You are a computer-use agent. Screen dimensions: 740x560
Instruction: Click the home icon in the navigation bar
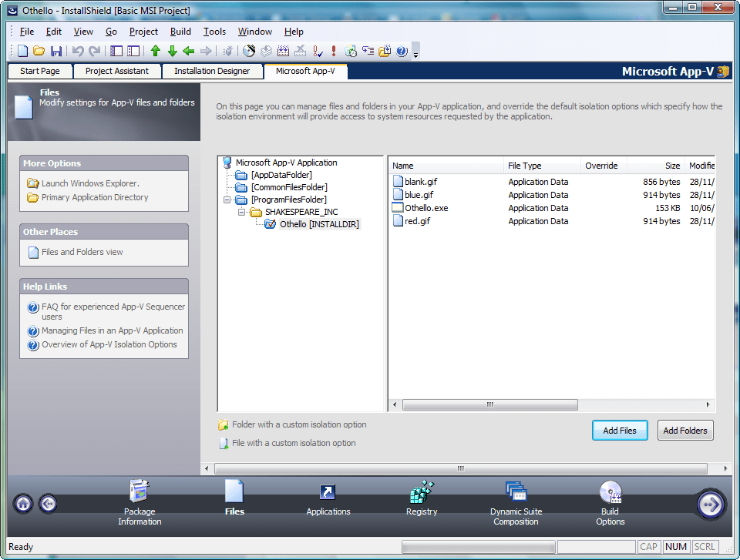pyautogui.click(x=22, y=504)
